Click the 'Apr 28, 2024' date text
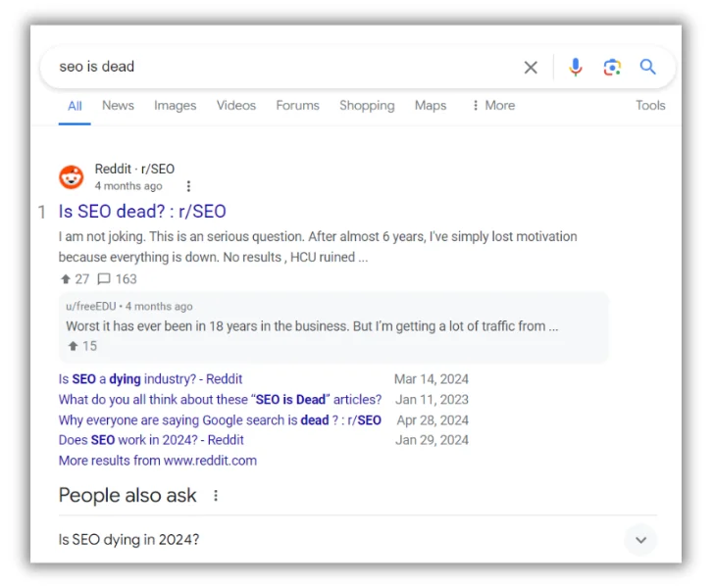 [x=433, y=420]
